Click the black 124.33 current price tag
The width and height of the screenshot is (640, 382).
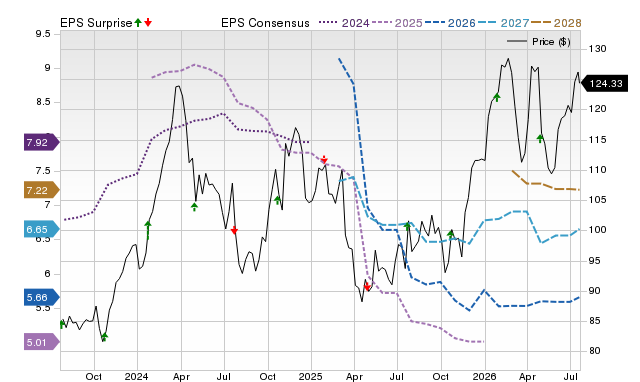coord(604,84)
